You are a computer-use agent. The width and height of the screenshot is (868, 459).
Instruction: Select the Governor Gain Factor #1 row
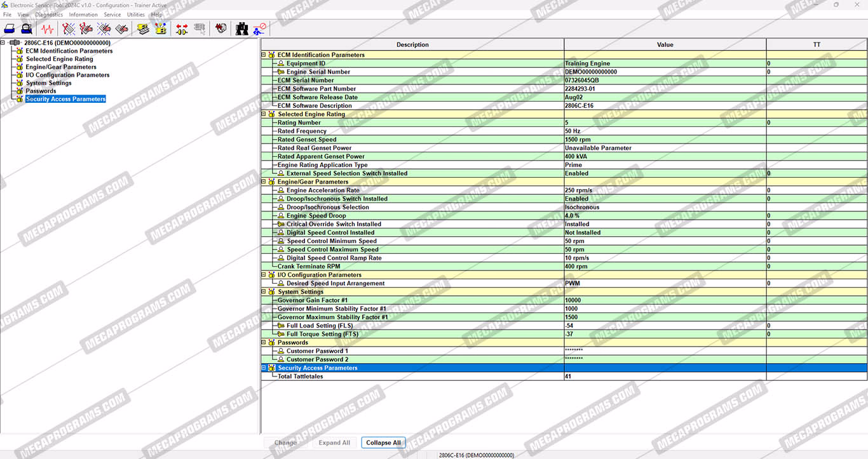[x=564, y=300]
